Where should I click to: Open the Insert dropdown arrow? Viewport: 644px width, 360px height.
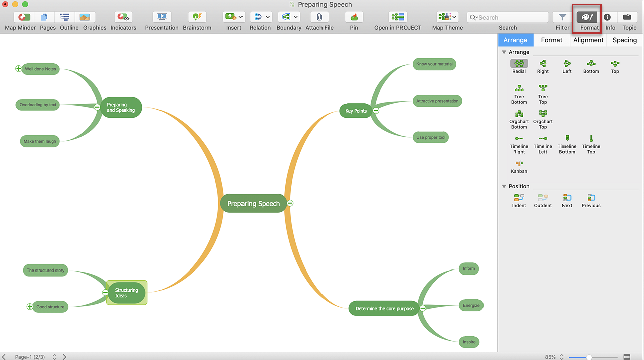coord(240,17)
